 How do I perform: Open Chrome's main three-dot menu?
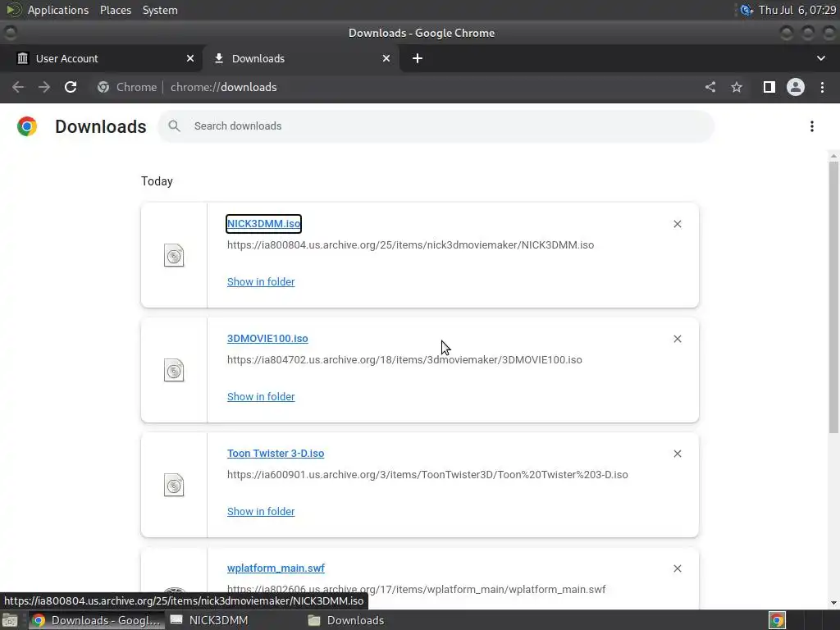[822, 87]
